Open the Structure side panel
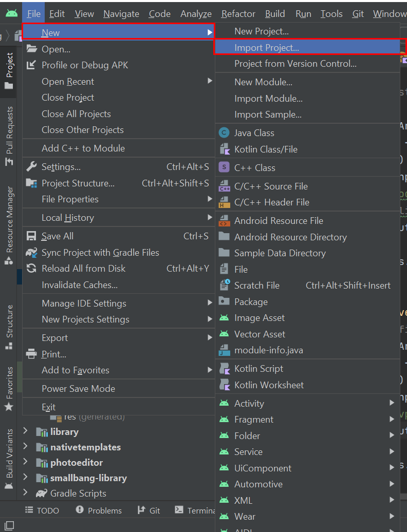This screenshot has height=532, width=407. [9, 327]
